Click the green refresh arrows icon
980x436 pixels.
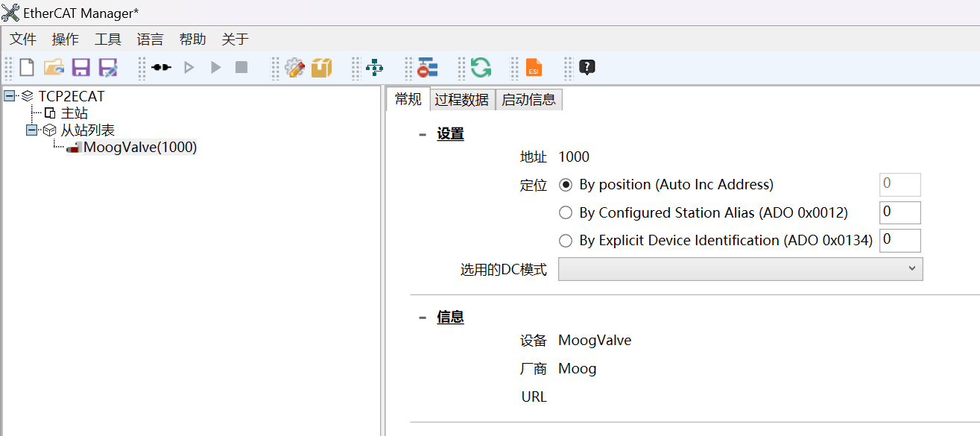coord(481,68)
